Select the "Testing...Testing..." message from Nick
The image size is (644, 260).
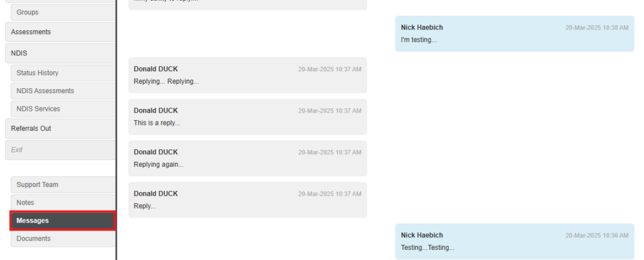(x=514, y=242)
